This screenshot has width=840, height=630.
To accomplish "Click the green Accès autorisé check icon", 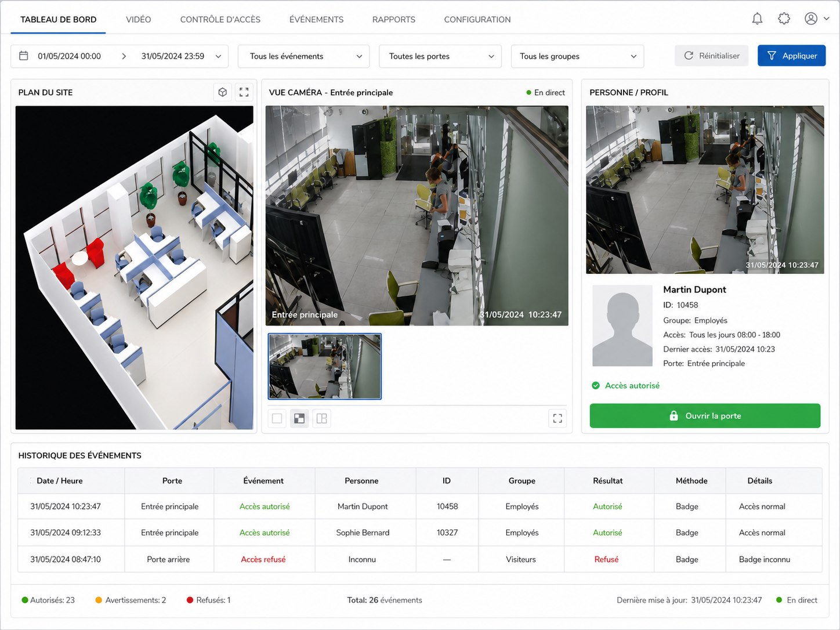I will [x=596, y=385].
